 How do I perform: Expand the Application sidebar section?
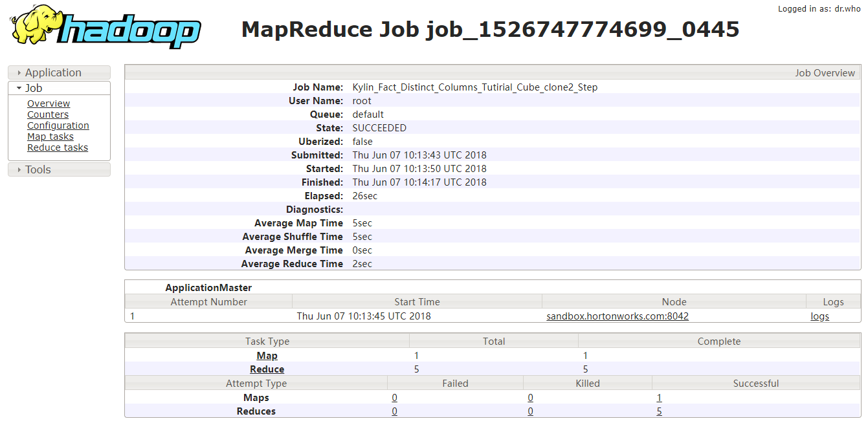[x=53, y=73]
